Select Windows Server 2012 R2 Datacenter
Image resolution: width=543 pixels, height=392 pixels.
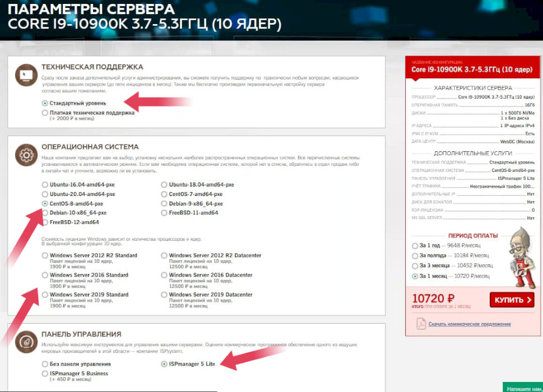pyautogui.click(x=164, y=255)
